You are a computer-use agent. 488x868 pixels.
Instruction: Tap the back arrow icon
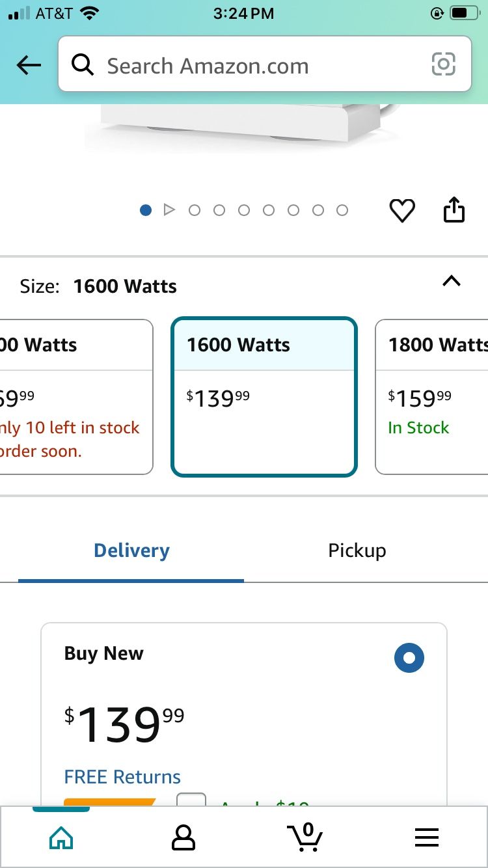29,65
